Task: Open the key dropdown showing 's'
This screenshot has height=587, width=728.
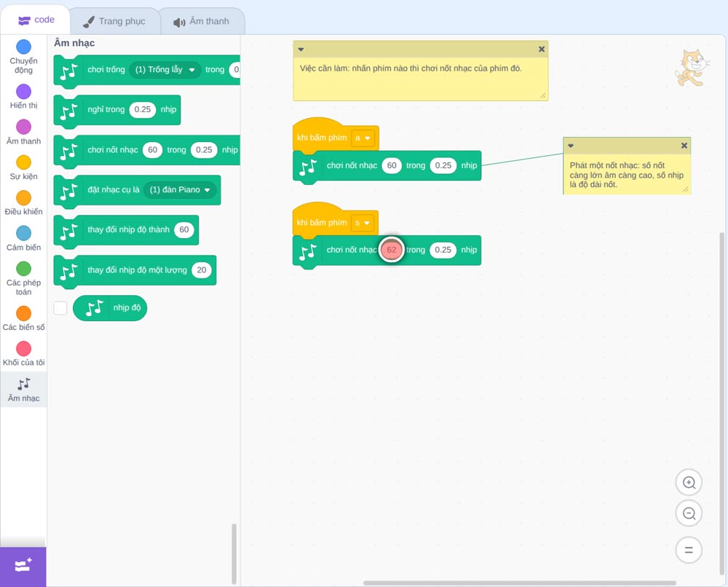Action: tap(362, 223)
